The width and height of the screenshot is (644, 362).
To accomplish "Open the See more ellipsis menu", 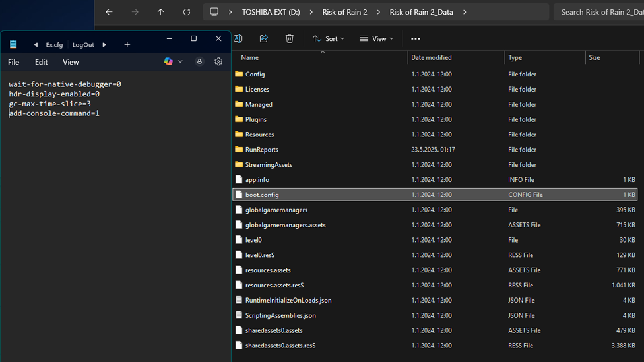I will click(415, 39).
